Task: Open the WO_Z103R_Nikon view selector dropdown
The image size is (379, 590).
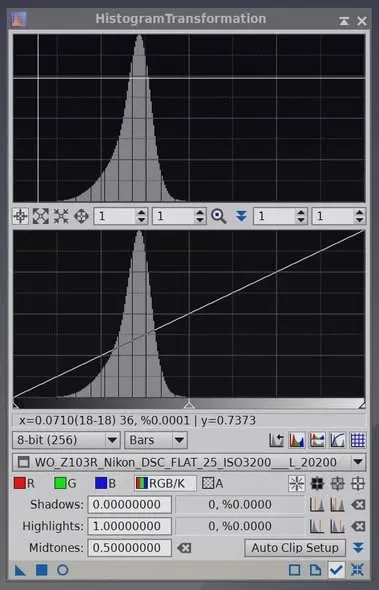Action: [189, 462]
